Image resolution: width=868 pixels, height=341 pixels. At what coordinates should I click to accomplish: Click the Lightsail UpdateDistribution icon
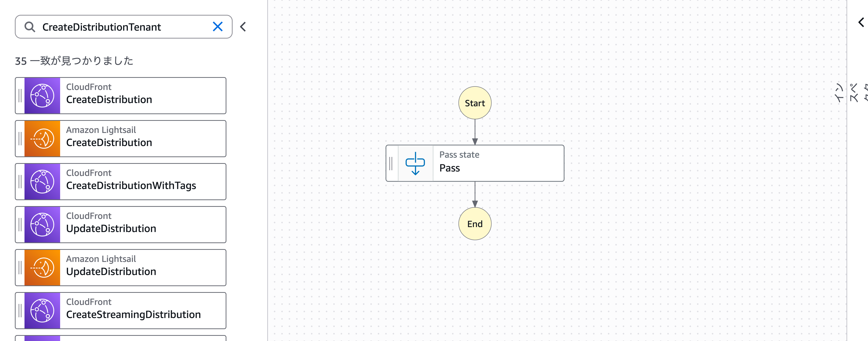point(43,268)
